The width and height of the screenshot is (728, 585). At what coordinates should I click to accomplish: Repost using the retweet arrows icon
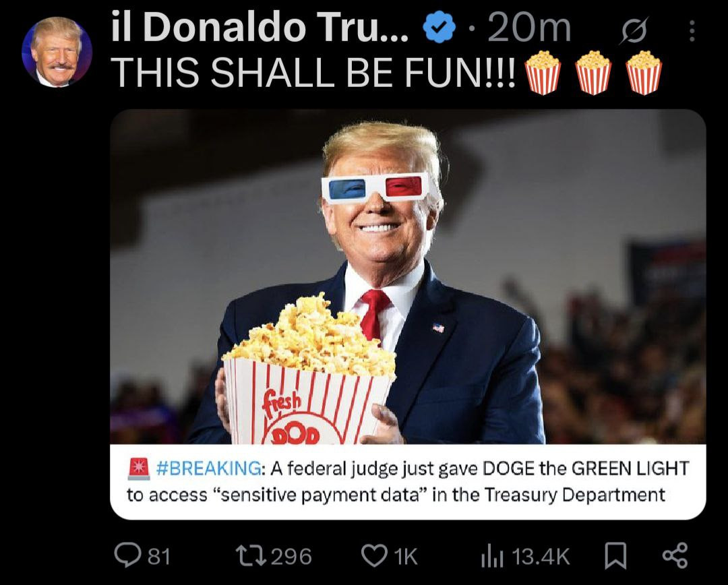pos(251,556)
